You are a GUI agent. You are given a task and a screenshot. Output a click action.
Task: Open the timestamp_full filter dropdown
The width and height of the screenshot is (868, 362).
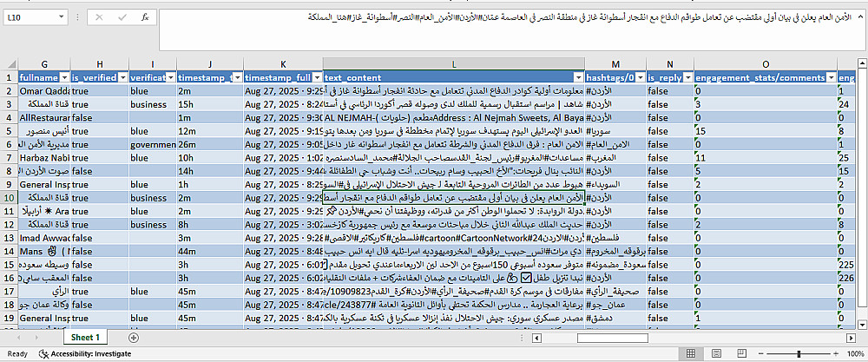coord(317,77)
